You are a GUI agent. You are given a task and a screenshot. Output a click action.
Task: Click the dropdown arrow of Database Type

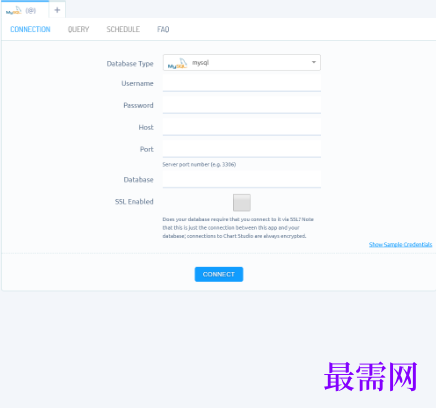coord(314,62)
